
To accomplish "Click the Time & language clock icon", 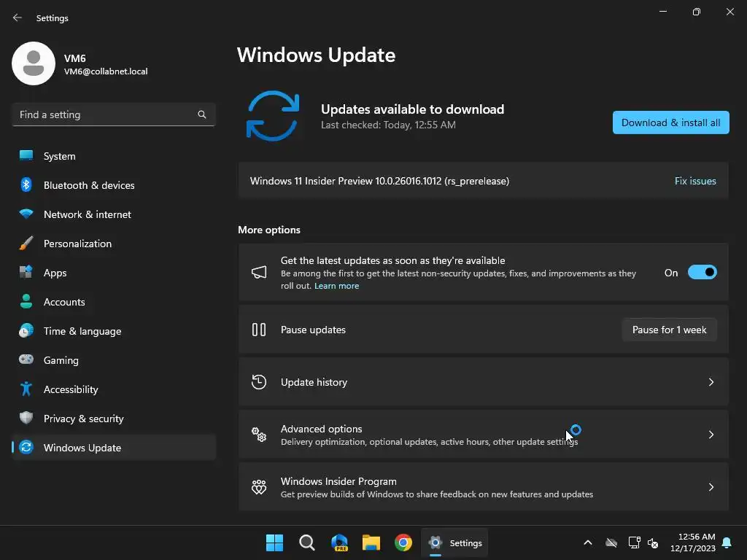I will tap(26, 330).
